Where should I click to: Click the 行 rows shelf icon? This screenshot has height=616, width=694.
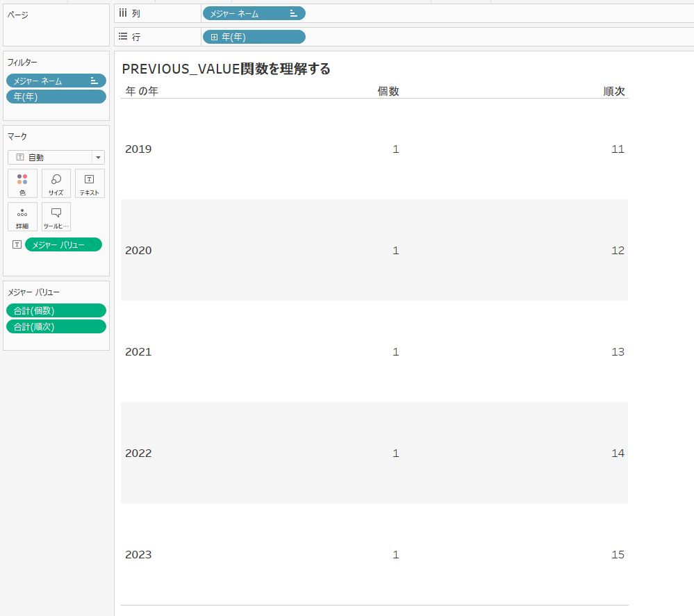click(123, 37)
